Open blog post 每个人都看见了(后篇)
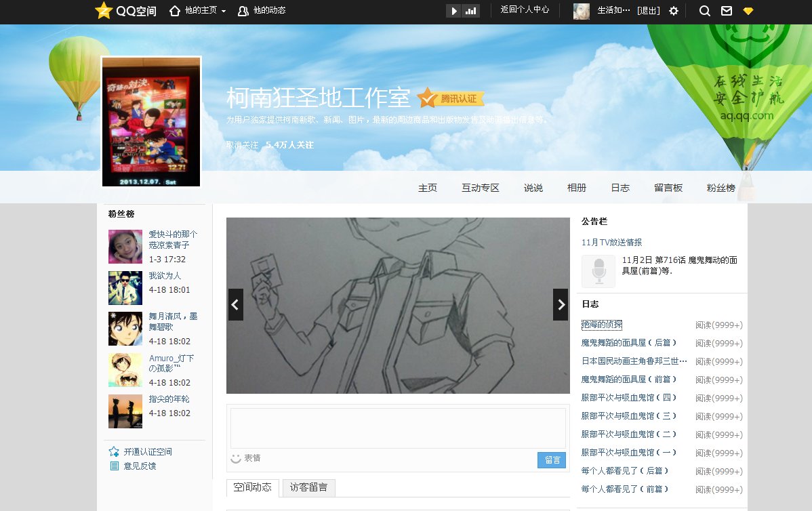Screen dimensions: 812x511 click(624, 470)
